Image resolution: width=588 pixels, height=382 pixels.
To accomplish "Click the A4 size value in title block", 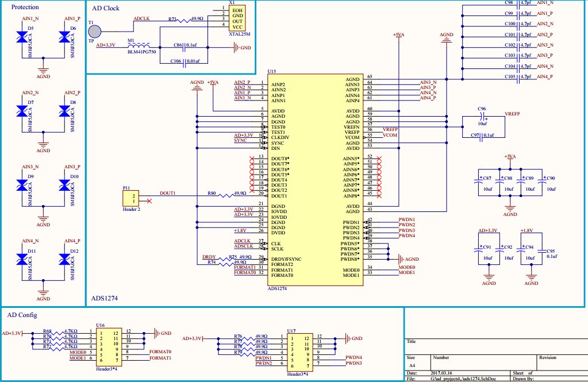I will click(x=412, y=365).
